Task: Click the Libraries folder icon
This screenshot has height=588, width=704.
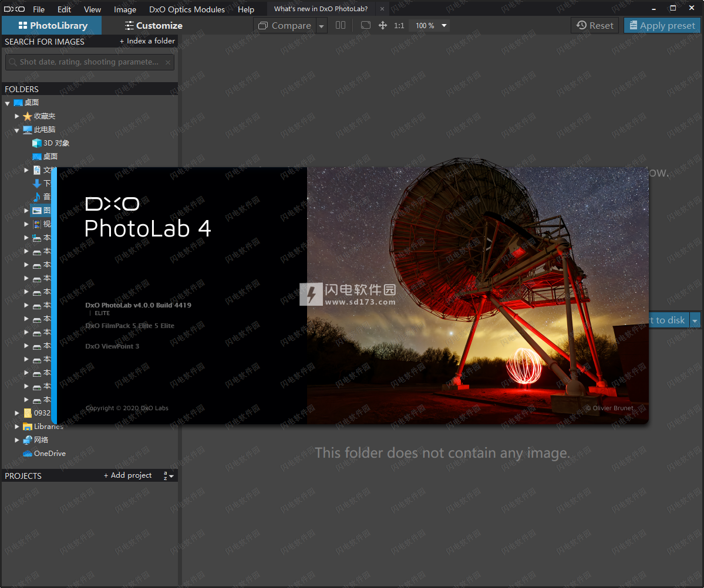Action: pyautogui.click(x=28, y=427)
